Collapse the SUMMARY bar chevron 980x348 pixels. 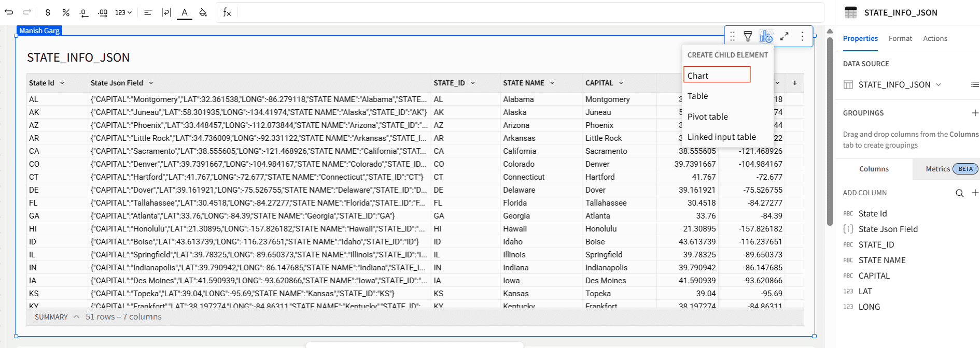click(x=77, y=317)
